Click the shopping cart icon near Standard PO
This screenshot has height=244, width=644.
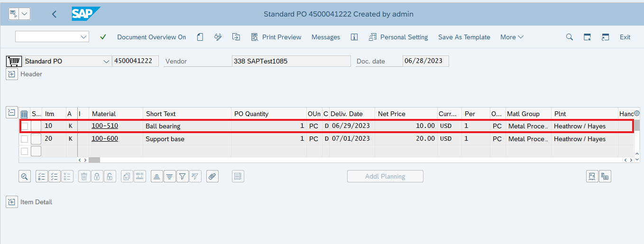pyautogui.click(x=13, y=61)
